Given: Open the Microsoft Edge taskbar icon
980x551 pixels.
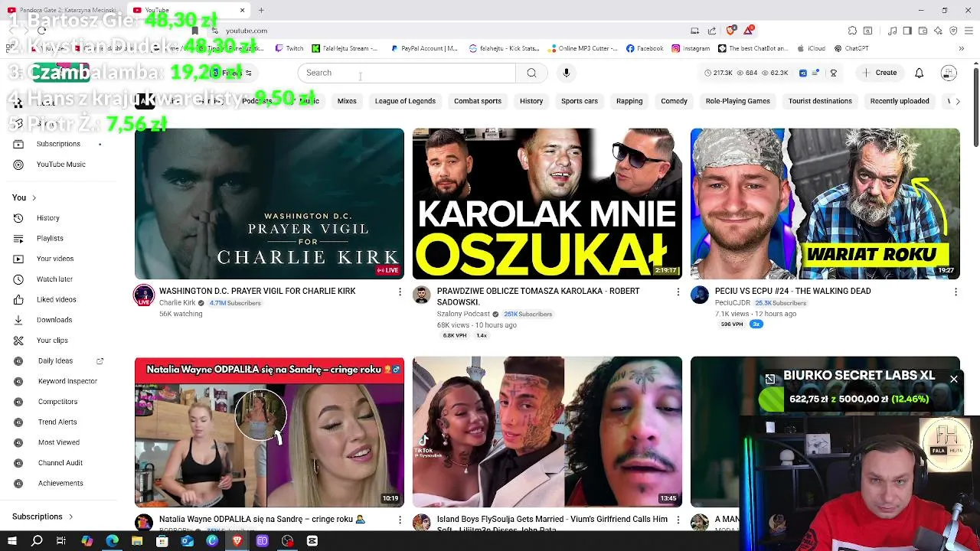Looking at the screenshot, I should pyautogui.click(x=113, y=541).
